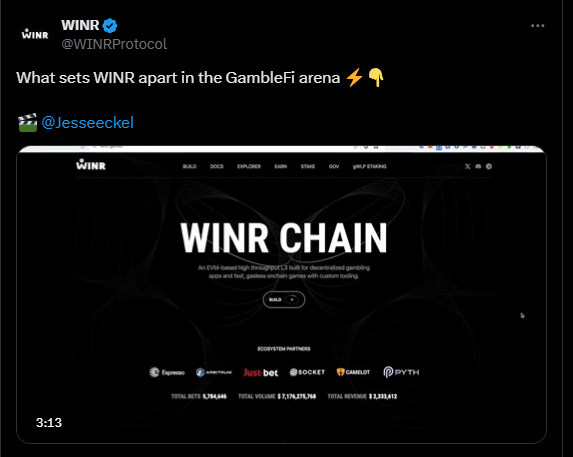Select the DOCS nav item
The height and width of the screenshot is (457, 573).
216,166
